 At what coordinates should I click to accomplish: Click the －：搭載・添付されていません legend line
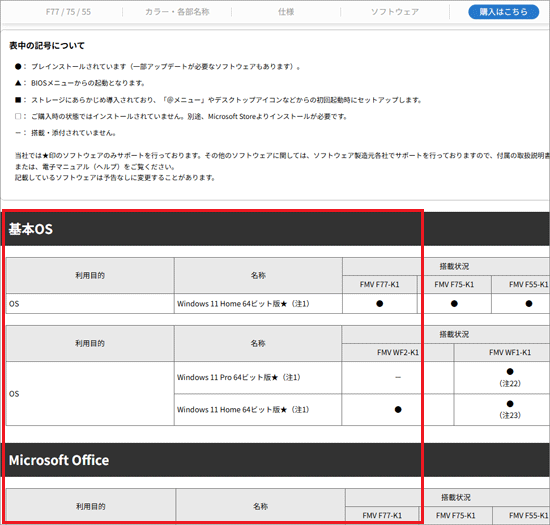pyautogui.click(x=66, y=133)
